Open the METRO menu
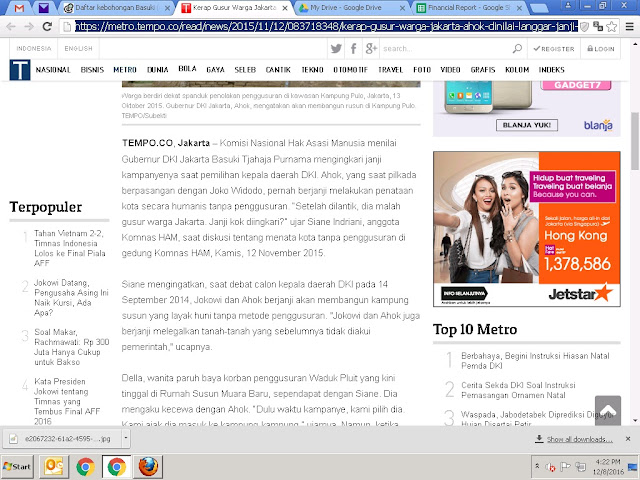This screenshot has height=480, width=640. pos(125,70)
